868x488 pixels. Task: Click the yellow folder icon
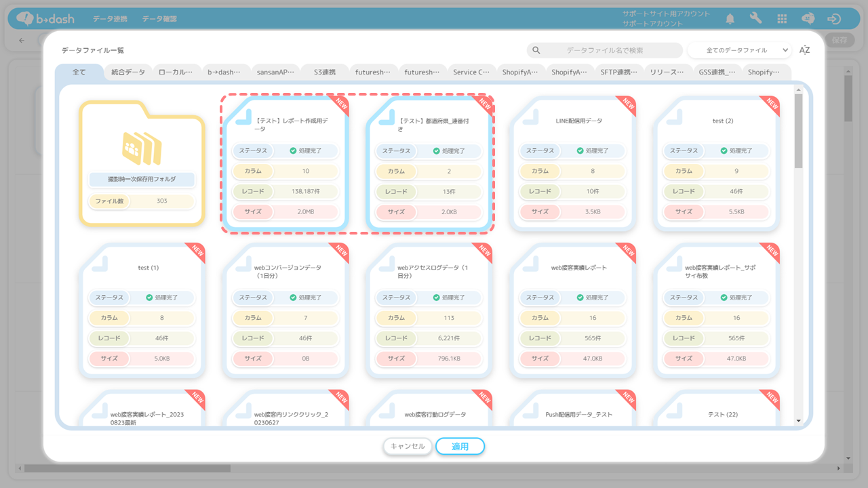point(142,148)
